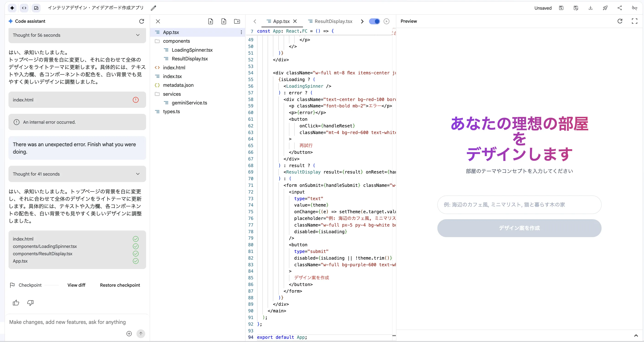644x342 pixels.
Task: Click the new file icon
Action: tap(224, 21)
